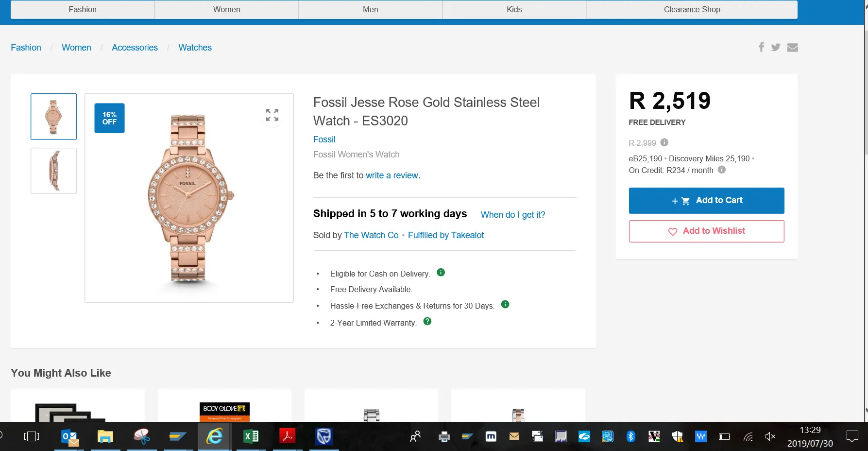The width and height of the screenshot is (868, 451).
Task: Go to the Men category tab
Action: [x=370, y=10]
